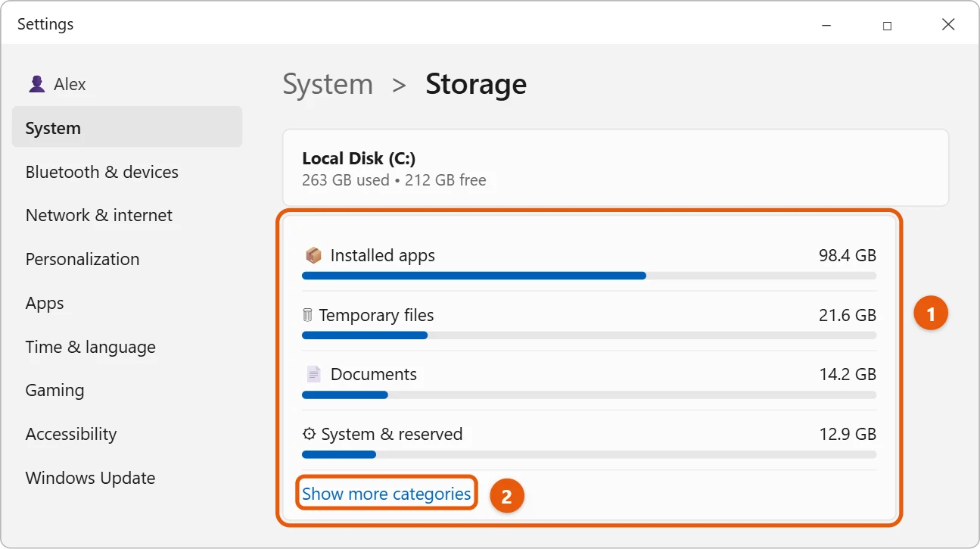Open Windows Update page

coord(90,478)
